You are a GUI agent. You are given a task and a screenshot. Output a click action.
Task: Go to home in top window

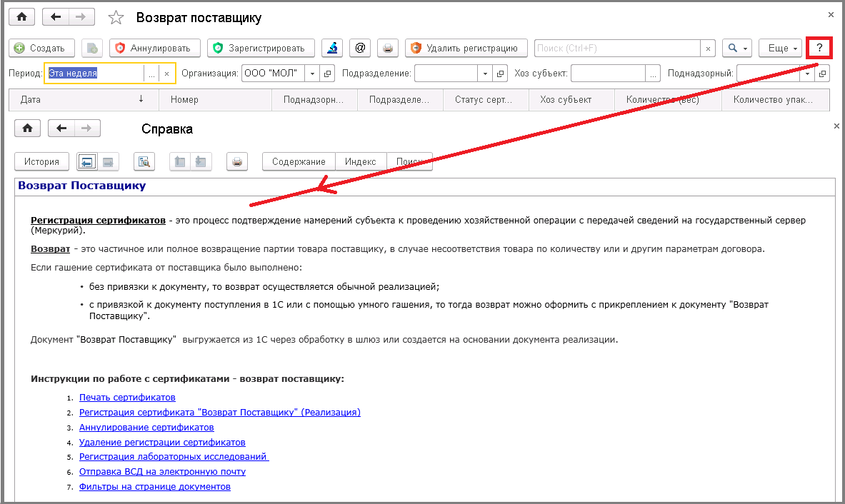[22, 17]
